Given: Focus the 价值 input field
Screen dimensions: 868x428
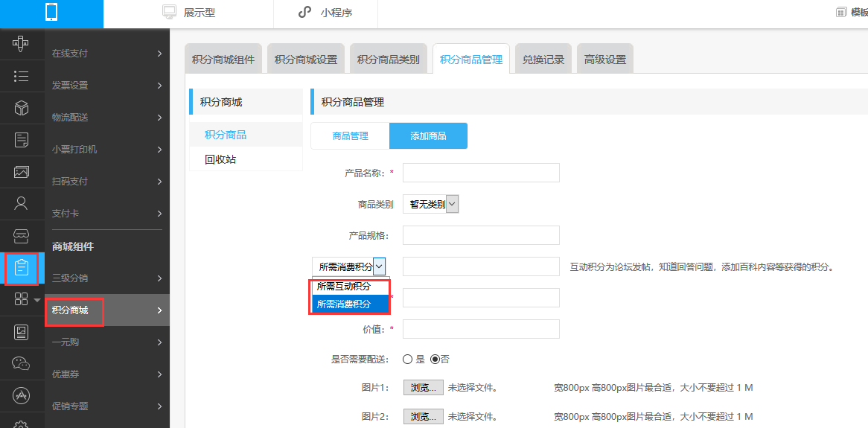Looking at the screenshot, I should click(481, 329).
